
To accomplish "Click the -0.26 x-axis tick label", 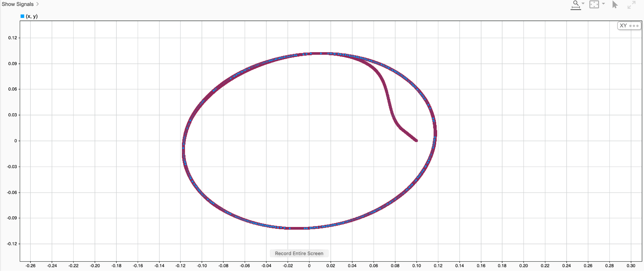I will (x=31, y=266).
